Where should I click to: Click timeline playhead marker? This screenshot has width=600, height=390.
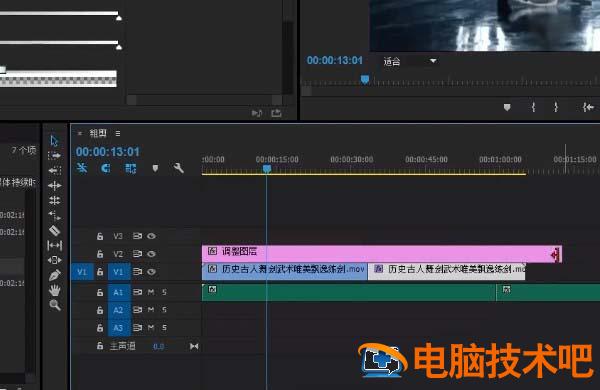pos(267,169)
